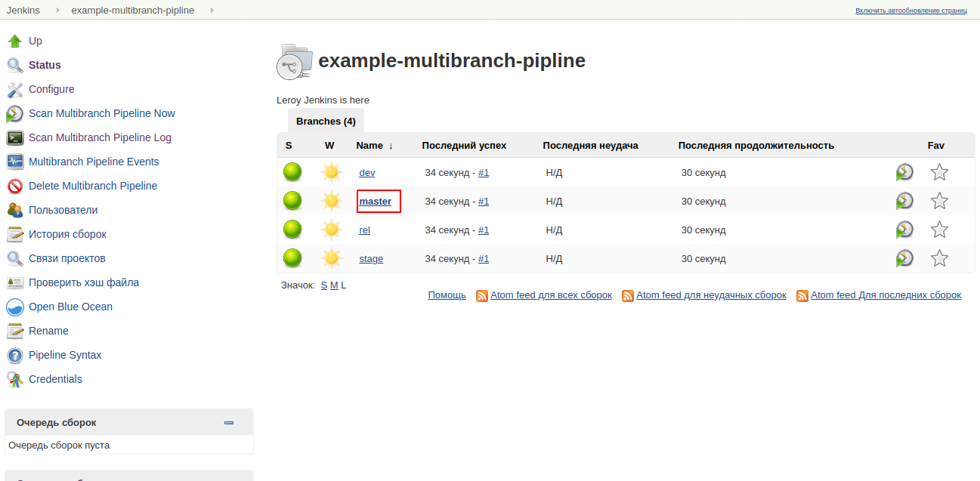
Task: Open the master branch link
Action: (376, 202)
